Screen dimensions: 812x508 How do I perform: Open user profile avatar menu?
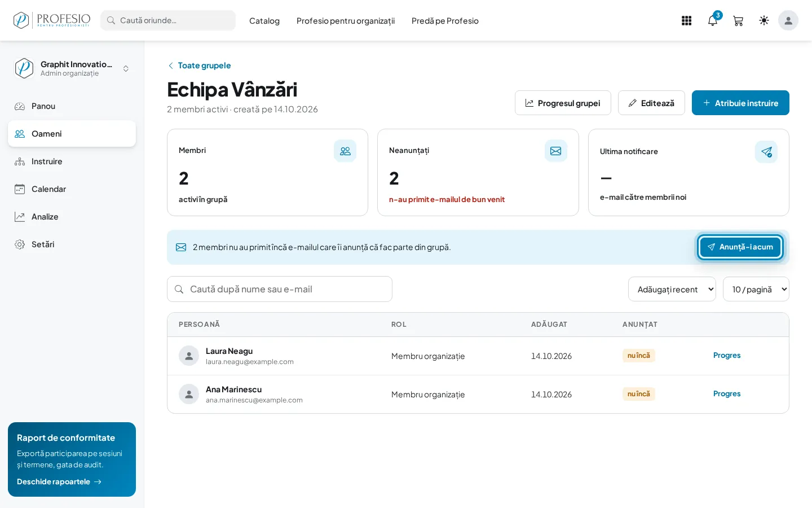pos(788,20)
